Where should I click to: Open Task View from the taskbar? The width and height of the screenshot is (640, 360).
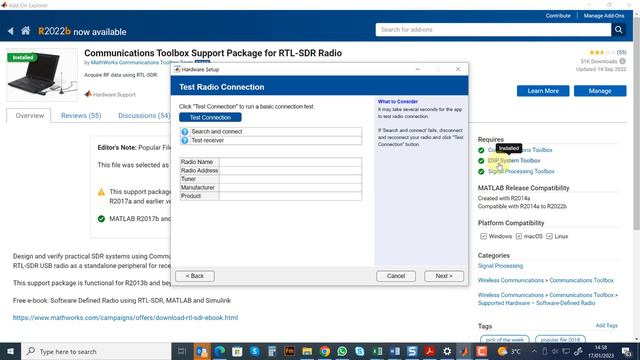[x=182, y=351]
